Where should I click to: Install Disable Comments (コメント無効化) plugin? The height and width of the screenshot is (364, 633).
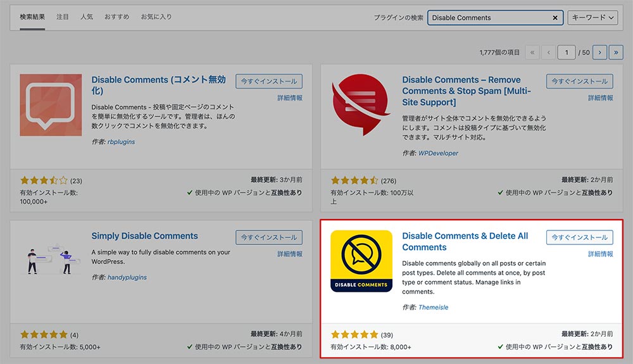[x=269, y=81]
